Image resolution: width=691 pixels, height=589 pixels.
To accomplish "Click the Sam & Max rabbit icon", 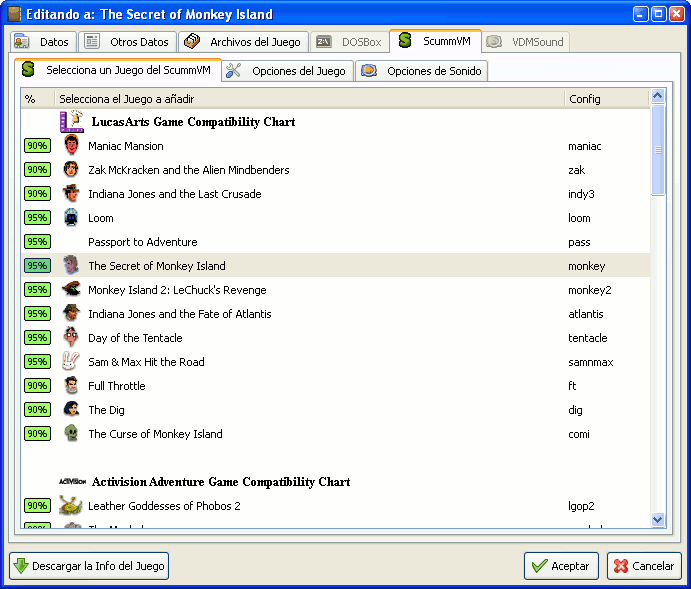I will [x=71, y=361].
